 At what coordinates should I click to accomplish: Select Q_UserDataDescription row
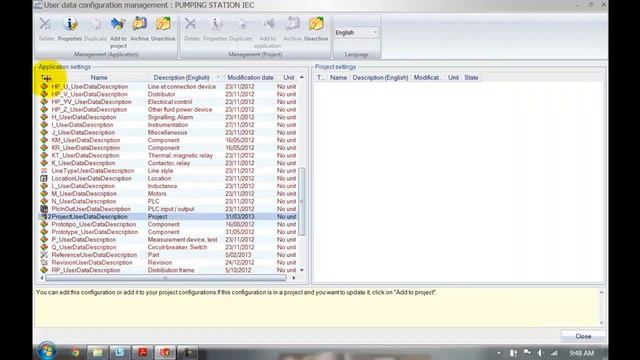click(x=168, y=247)
